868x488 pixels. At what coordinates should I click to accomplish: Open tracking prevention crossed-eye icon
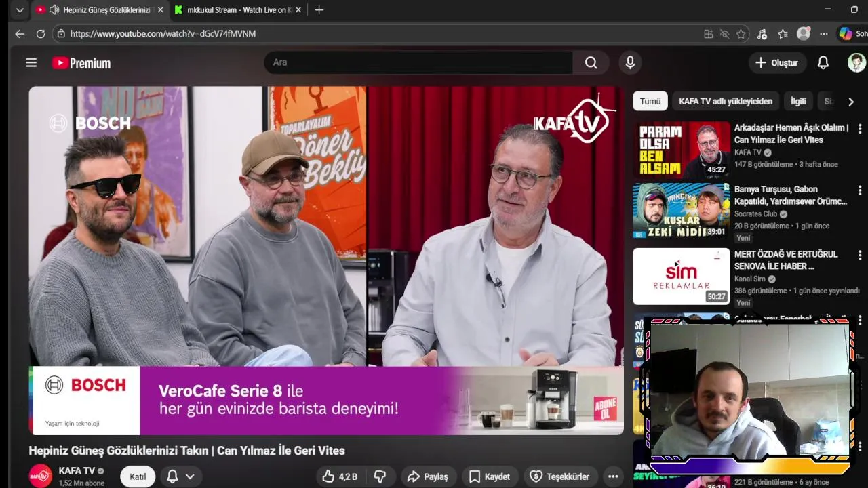724,34
